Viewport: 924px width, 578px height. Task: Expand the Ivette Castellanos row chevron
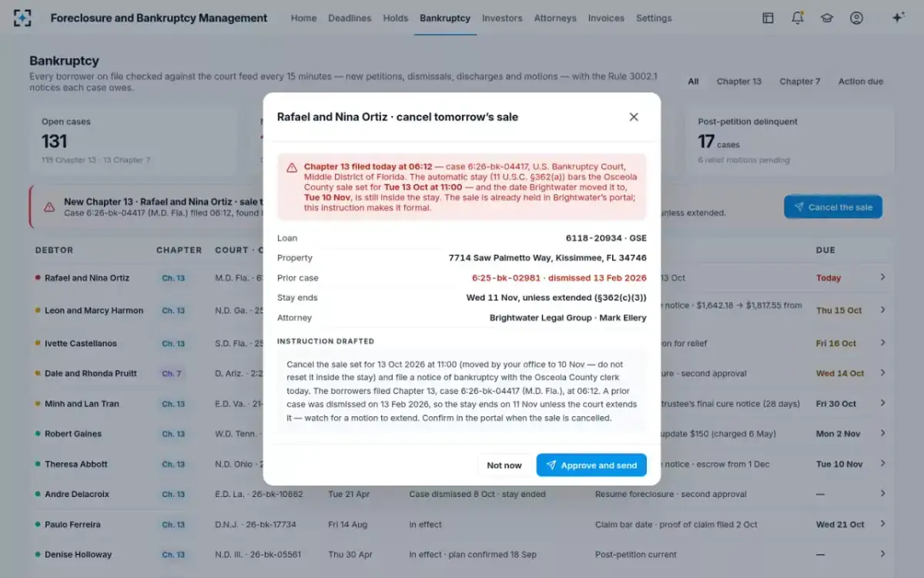pos(882,343)
